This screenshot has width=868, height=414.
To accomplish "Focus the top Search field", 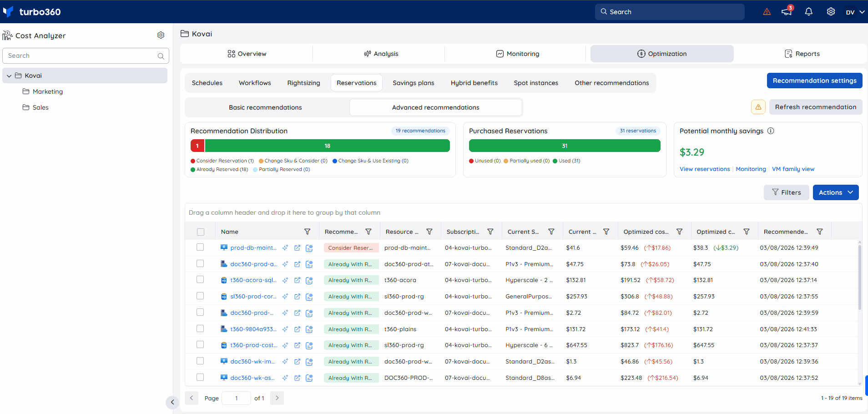I will (x=670, y=12).
